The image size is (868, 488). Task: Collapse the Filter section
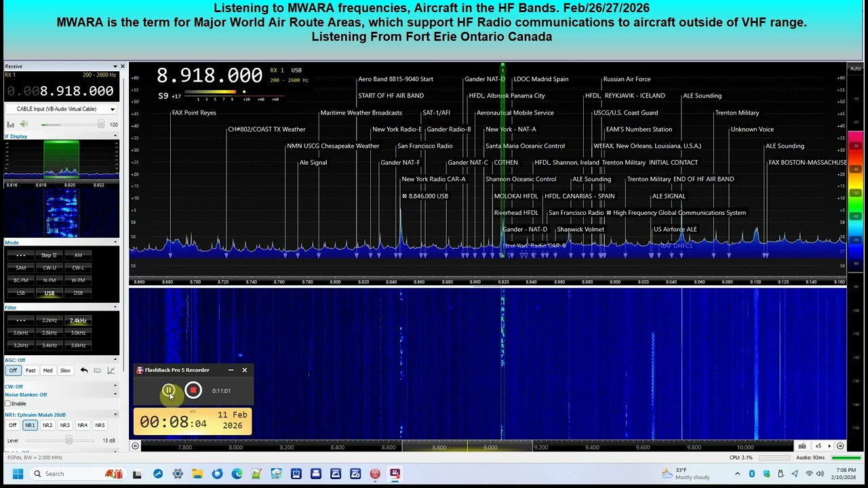pos(115,308)
